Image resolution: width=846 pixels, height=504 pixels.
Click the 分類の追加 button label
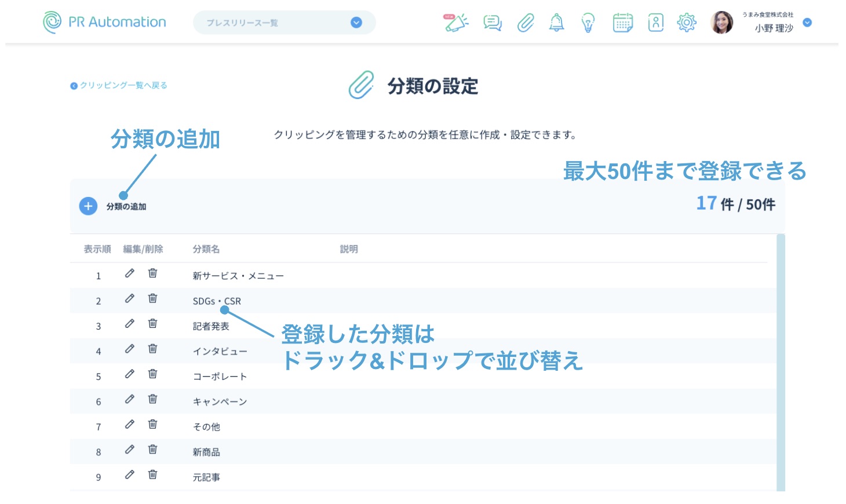(126, 207)
